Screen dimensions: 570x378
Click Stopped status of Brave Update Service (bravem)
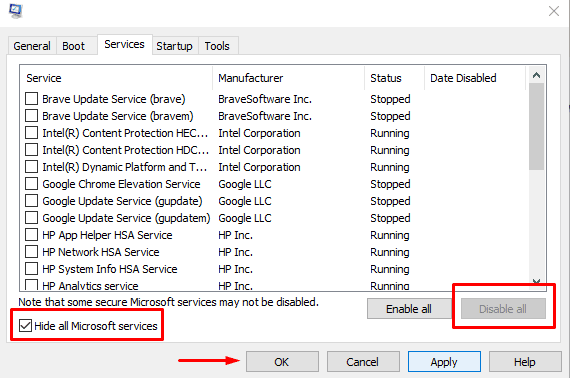[390, 116]
